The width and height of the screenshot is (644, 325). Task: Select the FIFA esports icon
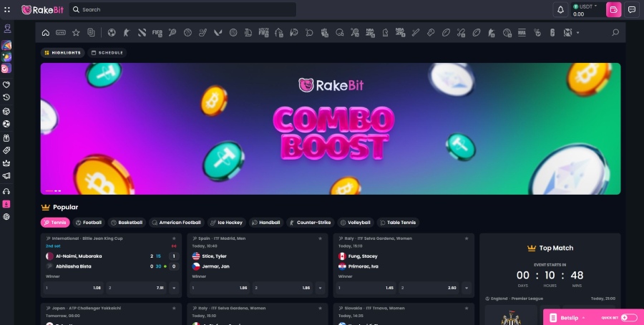point(157,32)
